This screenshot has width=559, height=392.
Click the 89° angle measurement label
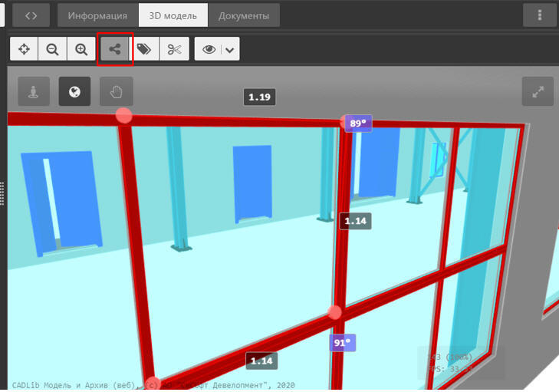(357, 123)
